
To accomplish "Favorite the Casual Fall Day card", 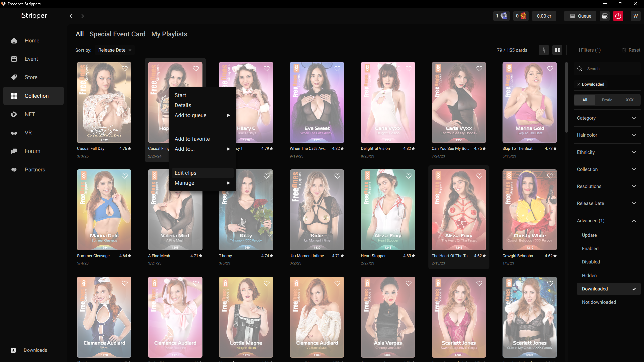I will coord(125,69).
